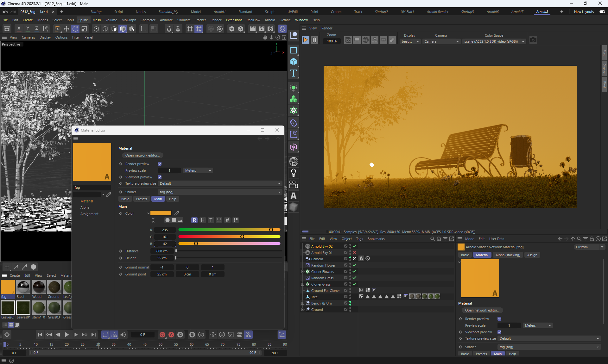Select the Text spline tool icon

[x=294, y=73]
